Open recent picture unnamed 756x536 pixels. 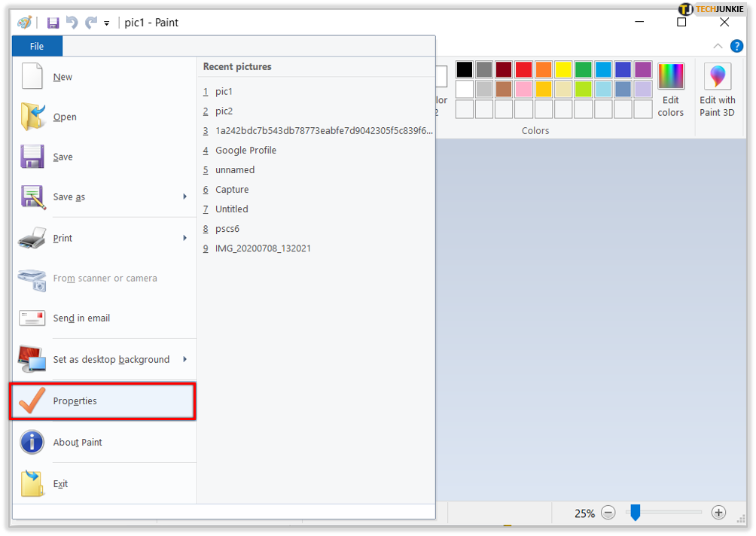tap(317, 170)
